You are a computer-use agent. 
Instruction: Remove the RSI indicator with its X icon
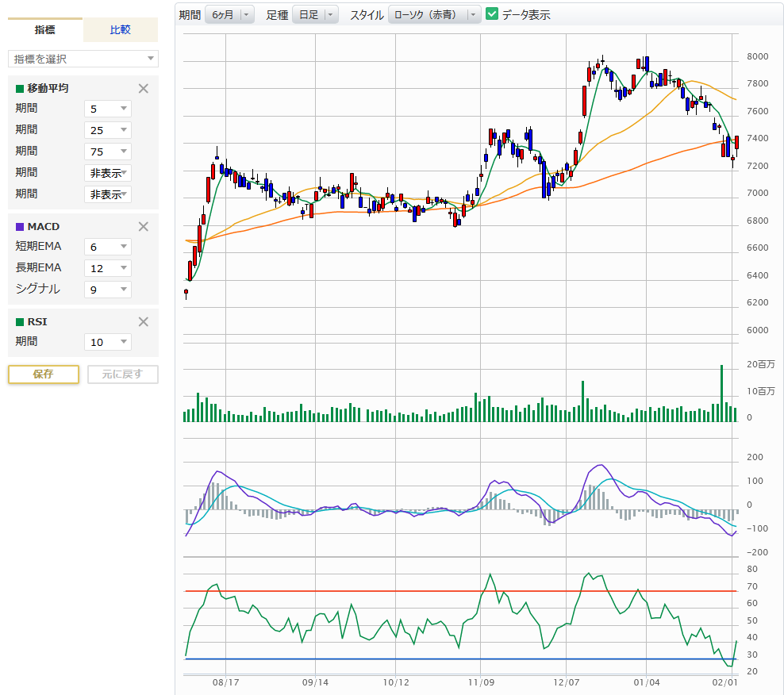tap(143, 322)
